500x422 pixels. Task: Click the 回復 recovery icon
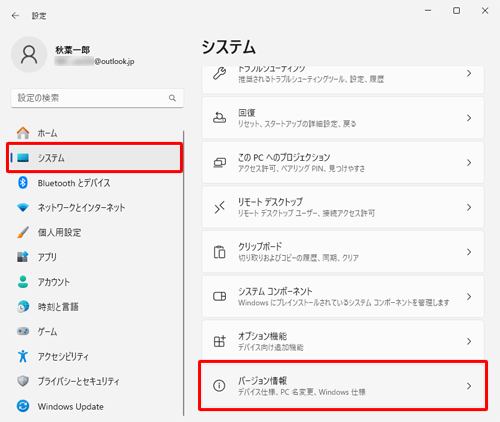(x=219, y=118)
